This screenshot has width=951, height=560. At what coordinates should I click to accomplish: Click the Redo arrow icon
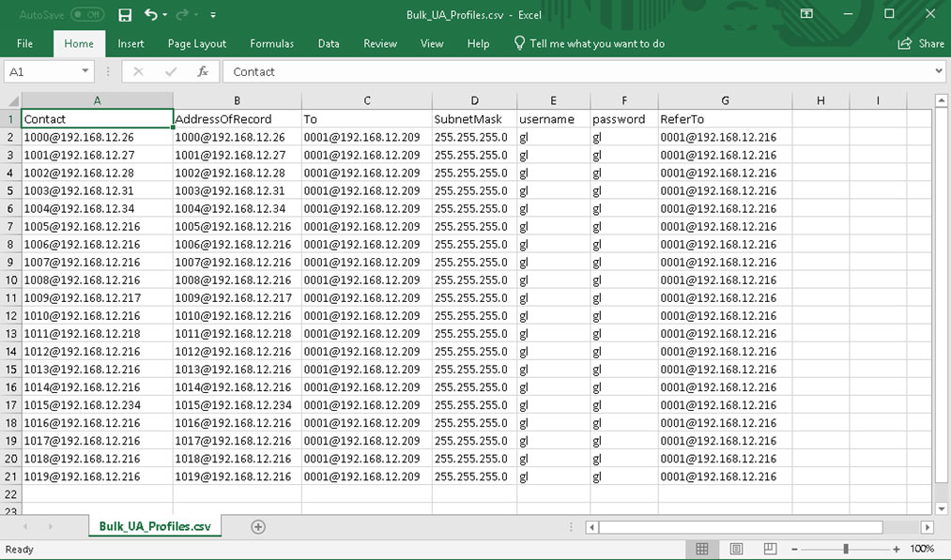[x=182, y=15]
